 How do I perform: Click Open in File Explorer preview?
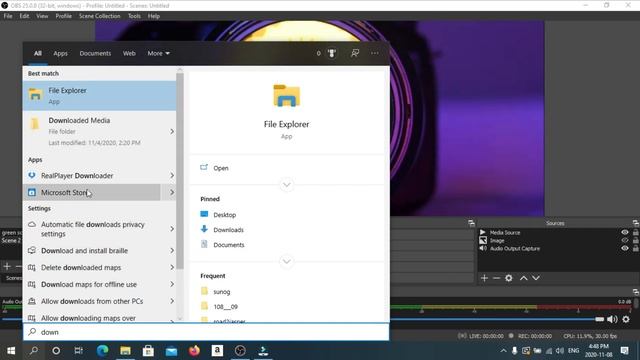[x=221, y=168]
